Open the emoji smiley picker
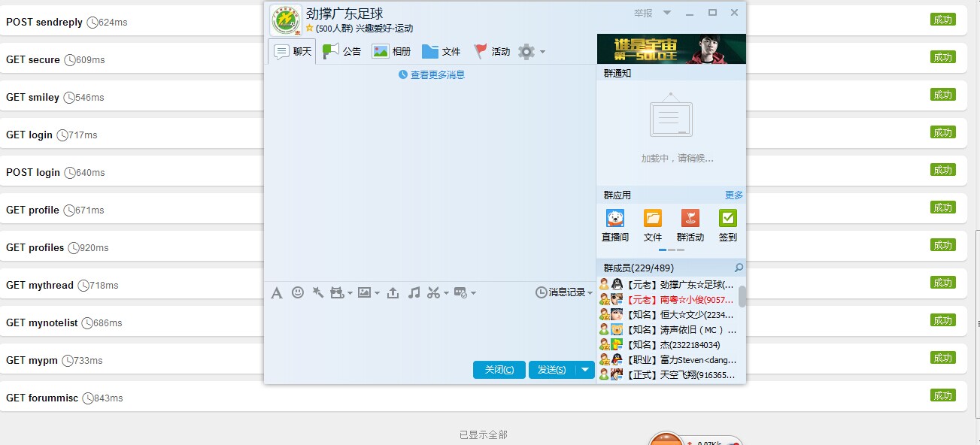Image resolution: width=980 pixels, height=445 pixels. (298, 292)
